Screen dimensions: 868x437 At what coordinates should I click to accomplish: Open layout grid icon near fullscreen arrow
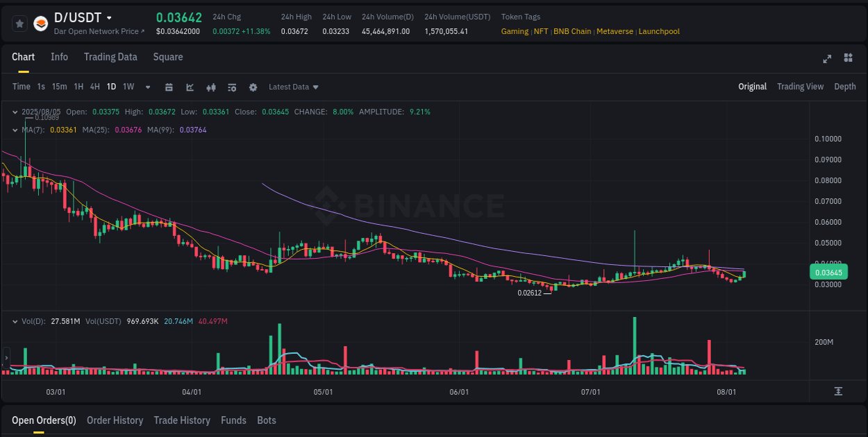(847, 59)
